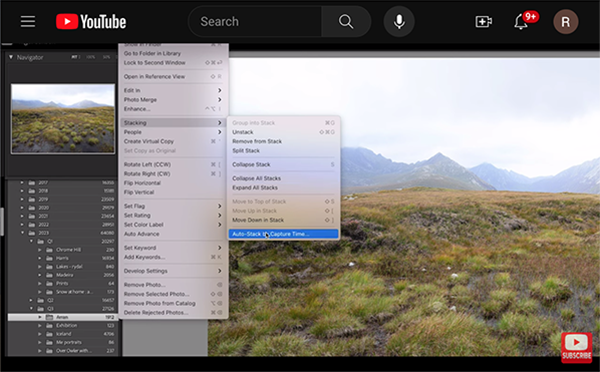The height and width of the screenshot is (372, 600).
Task: Toggle Auto Advance menu option
Action: click(x=173, y=234)
